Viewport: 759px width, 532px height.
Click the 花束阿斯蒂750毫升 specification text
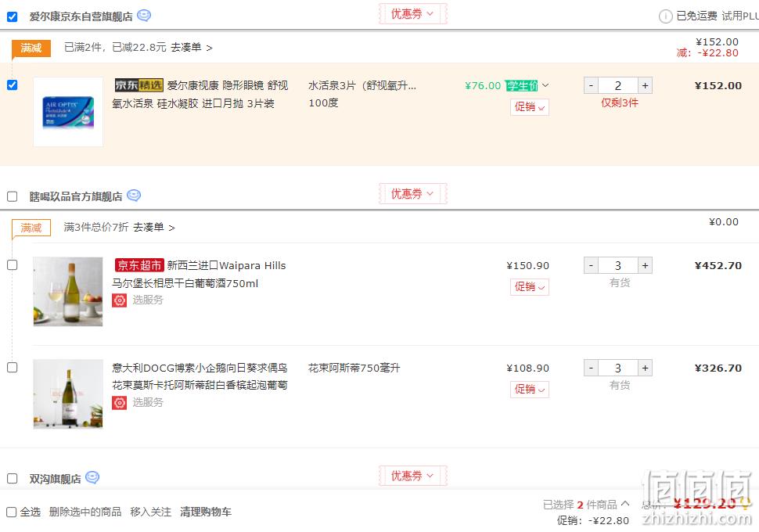[x=354, y=368]
